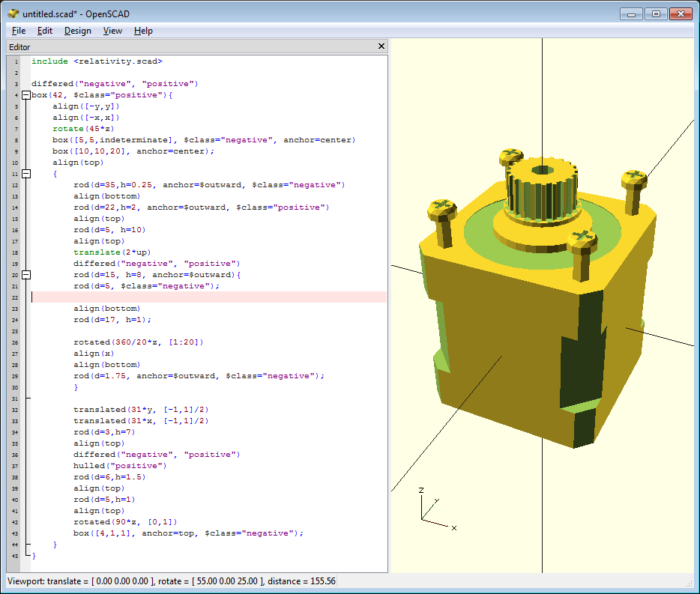This screenshot has width=700, height=594.
Task: Click the resize grip at window corner
Action: [689, 584]
